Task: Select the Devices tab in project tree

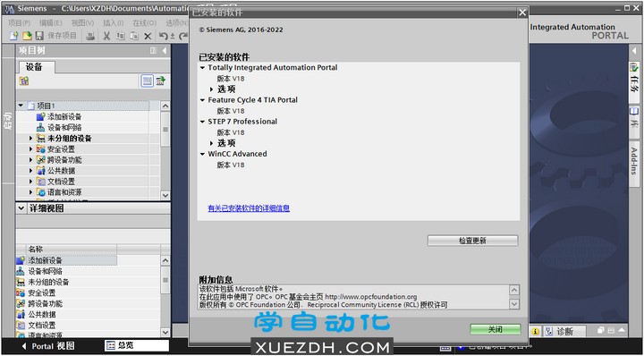Action: tap(35, 67)
